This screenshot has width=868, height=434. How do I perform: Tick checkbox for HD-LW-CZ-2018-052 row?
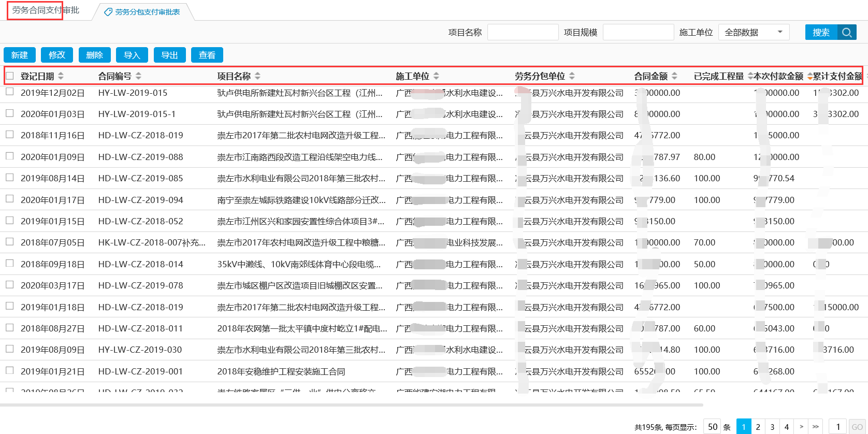pyautogui.click(x=10, y=220)
